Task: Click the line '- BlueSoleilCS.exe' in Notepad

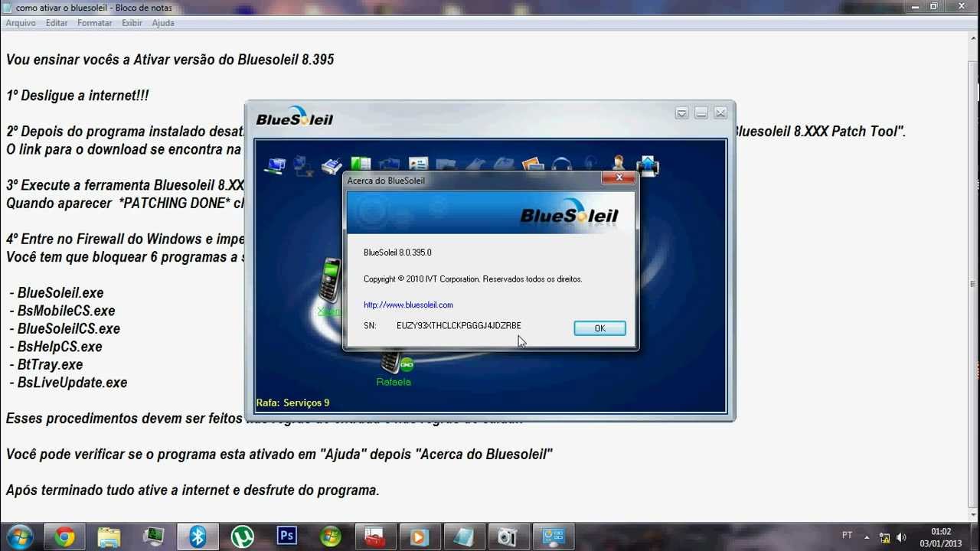Action: coord(64,329)
